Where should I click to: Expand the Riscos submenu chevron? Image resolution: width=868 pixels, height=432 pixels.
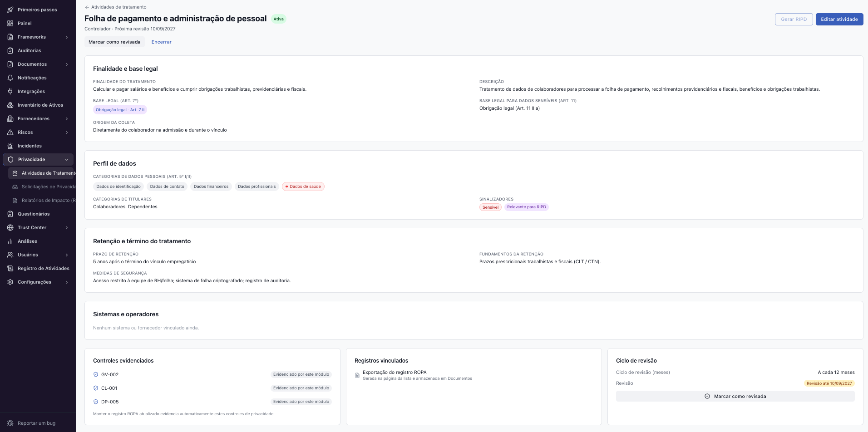(x=67, y=132)
